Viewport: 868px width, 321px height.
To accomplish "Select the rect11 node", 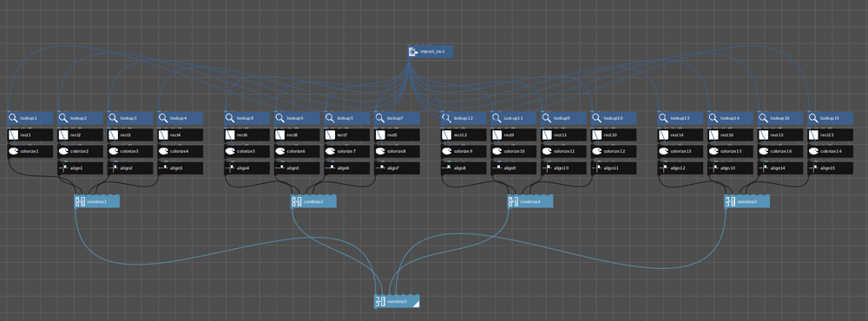I will click(x=563, y=135).
